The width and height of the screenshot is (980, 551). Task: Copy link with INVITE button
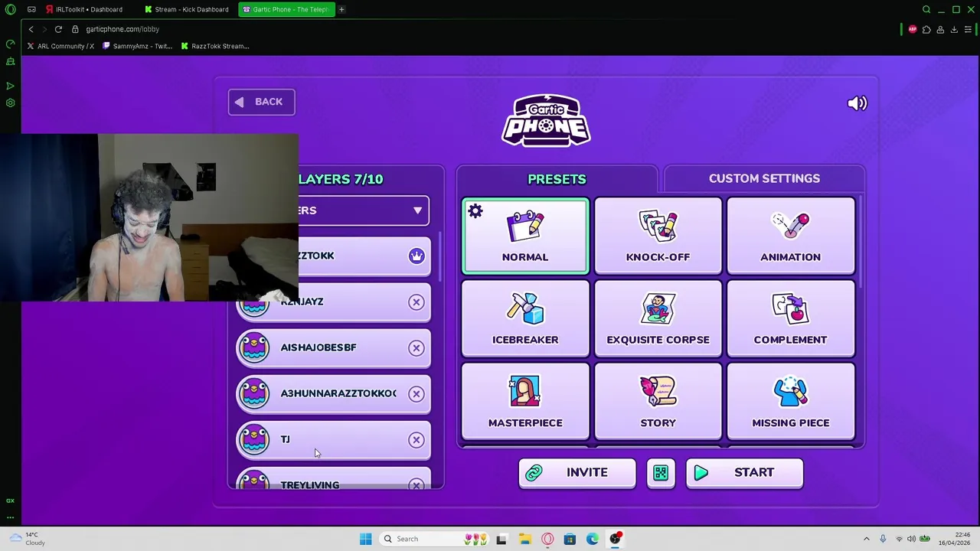tap(577, 473)
